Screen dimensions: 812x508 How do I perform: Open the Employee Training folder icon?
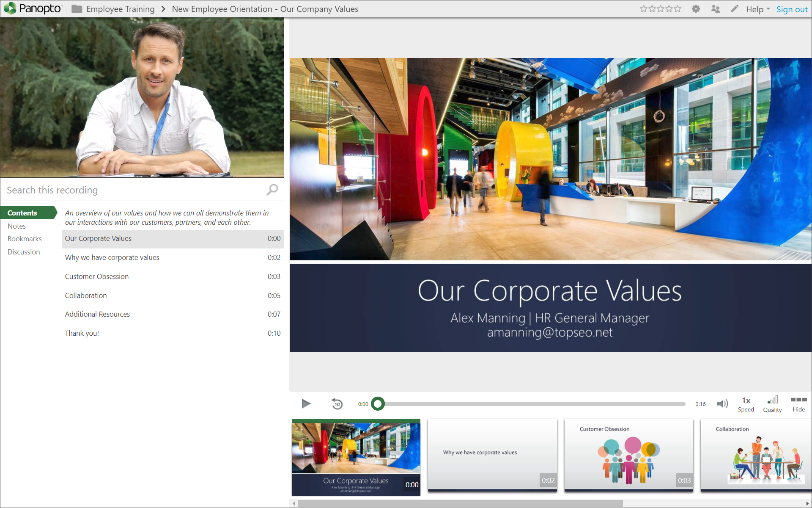coord(77,9)
